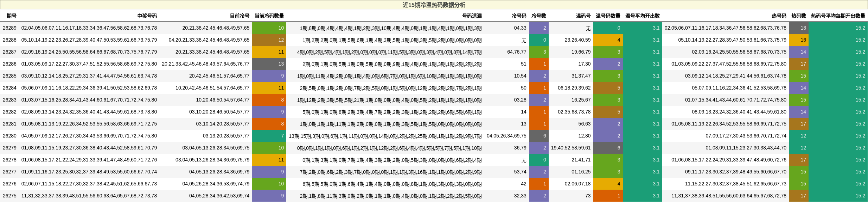Click the 冷号数 column header
Viewport: 868px width, 202px height.
pos(538,16)
